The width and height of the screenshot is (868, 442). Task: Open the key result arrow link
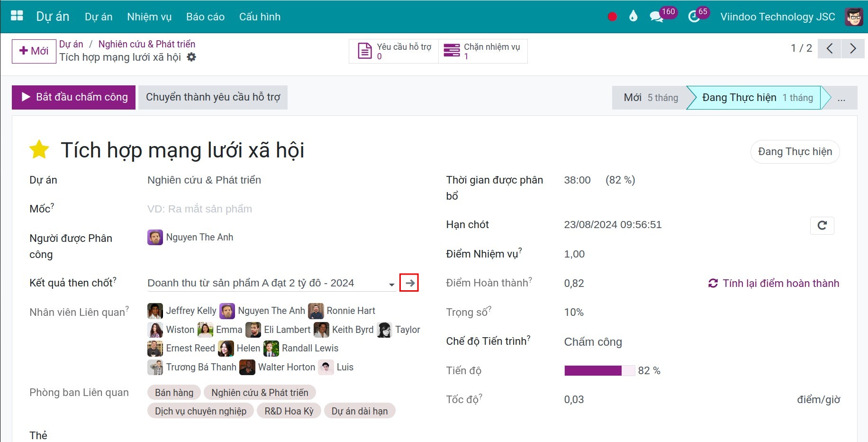[x=409, y=283]
